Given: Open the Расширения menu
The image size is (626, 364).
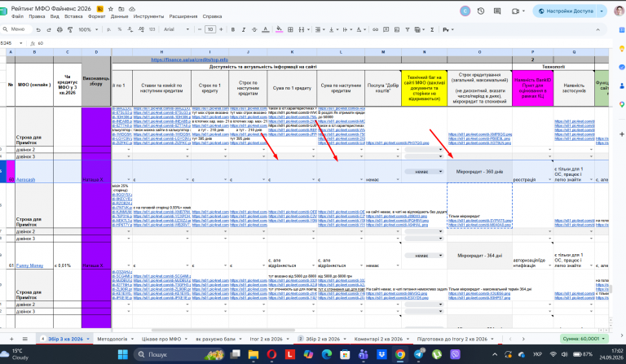Looking at the screenshot, I should click(183, 16).
